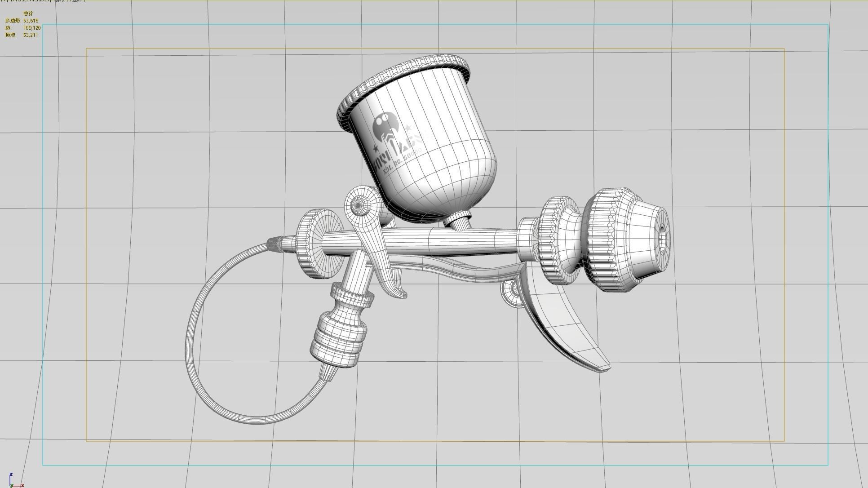Viewport: 868px width, 488px height.
Task: Select the Z axis on the world axis tripod
Action: (10, 475)
